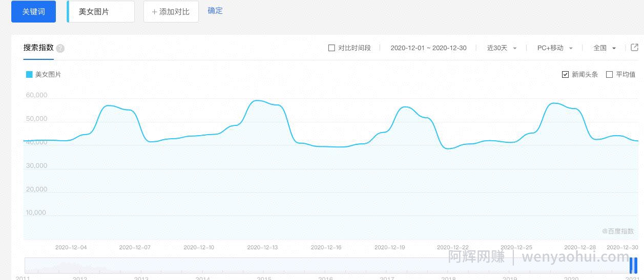The image size is (644, 280).
Task: Click the timeline overview bar near 2015
Action: (x=264, y=266)
